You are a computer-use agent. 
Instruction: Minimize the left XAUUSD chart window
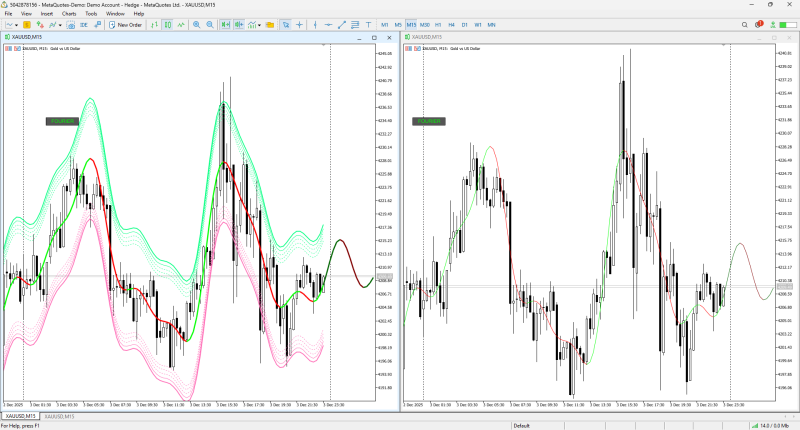pos(359,37)
